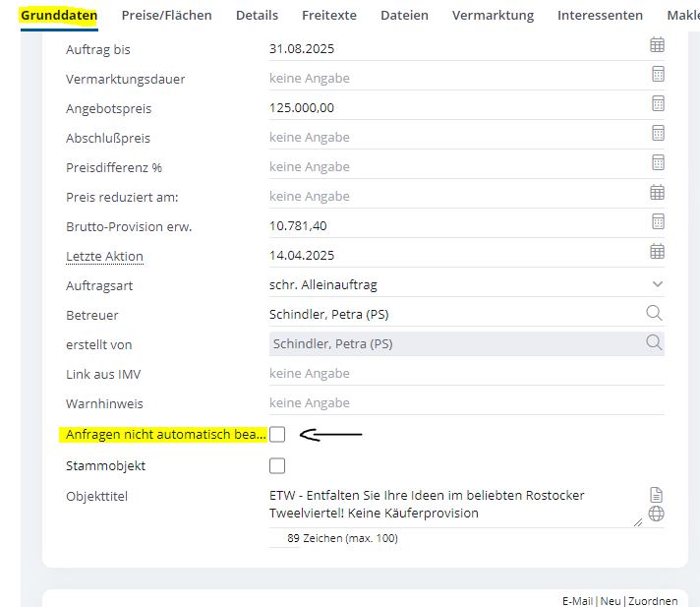Click the Letzte Aktion label link
This screenshot has height=607, width=700.
point(104,256)
